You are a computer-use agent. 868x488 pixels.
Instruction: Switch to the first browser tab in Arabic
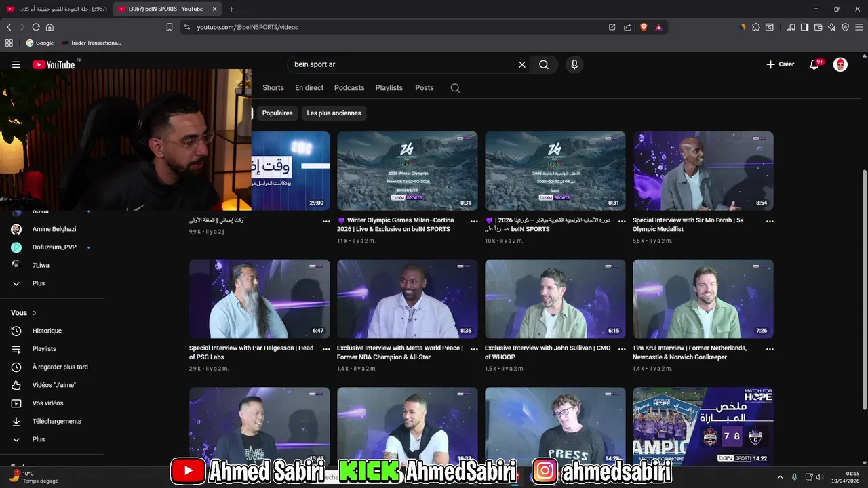(56, 9)
